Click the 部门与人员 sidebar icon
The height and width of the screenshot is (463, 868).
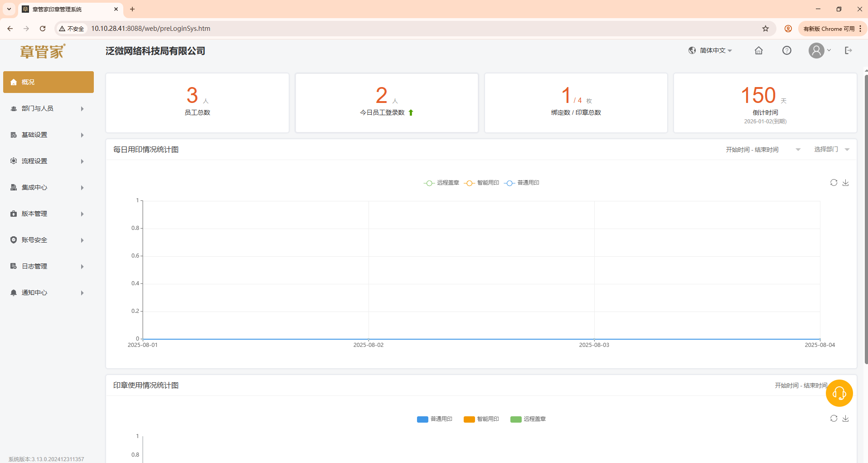[14, 108]
